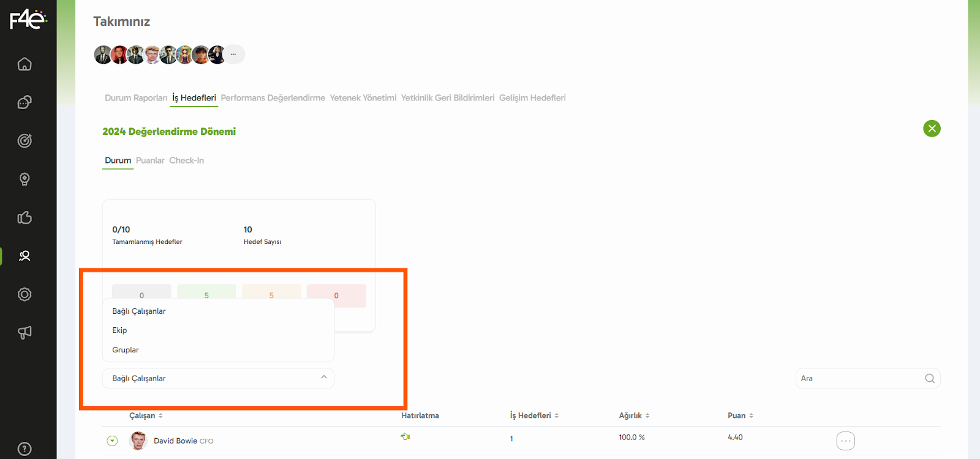
Task: Open the home icon in sidebar
Action: pos(24,64)
